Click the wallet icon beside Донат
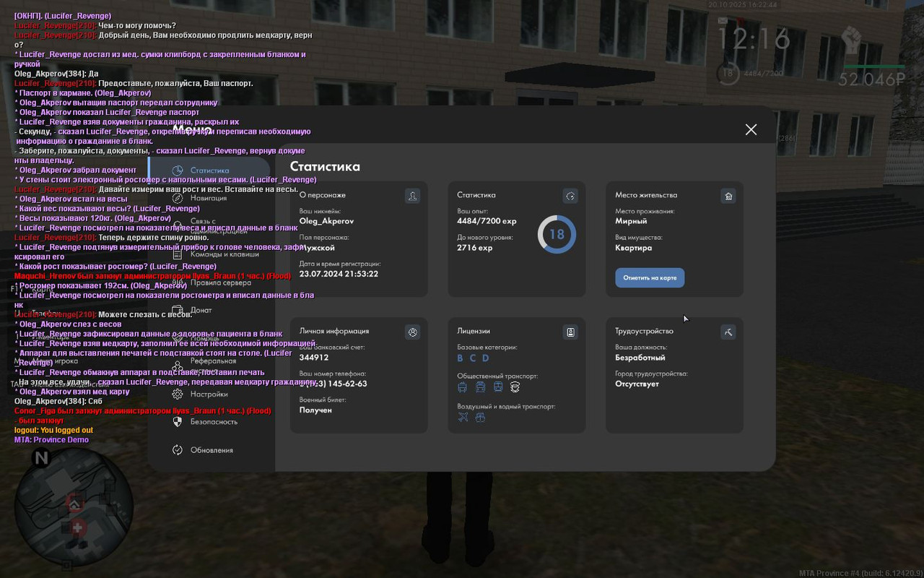Viewport: 924px width, 578px height. pyautogui.click(x=178, y=310)
